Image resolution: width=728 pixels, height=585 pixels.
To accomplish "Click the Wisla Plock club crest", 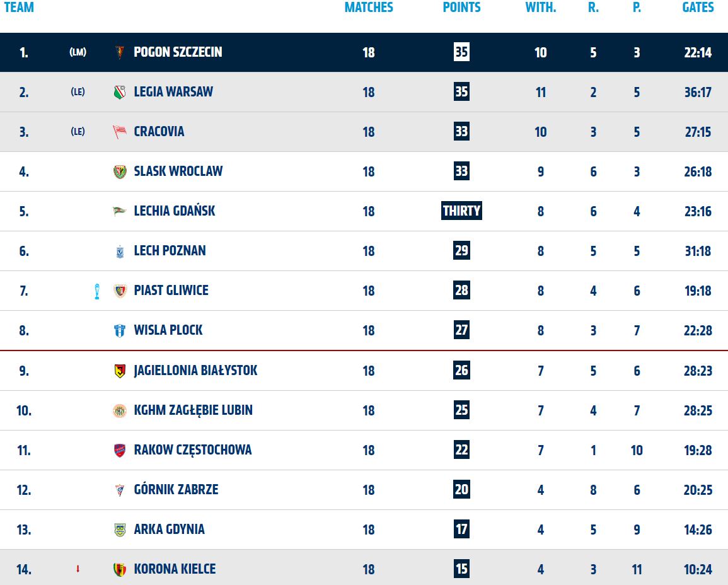I will (120, 330).
